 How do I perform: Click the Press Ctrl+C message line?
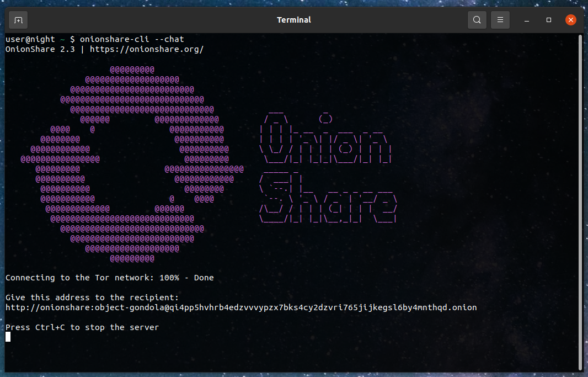tap(82, 327)
